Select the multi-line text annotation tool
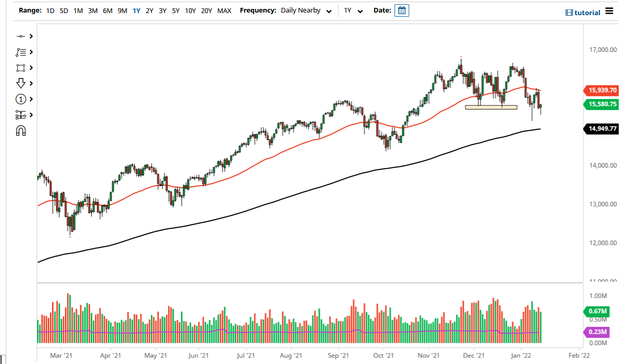Screen dimensions: 624x364 21,52
